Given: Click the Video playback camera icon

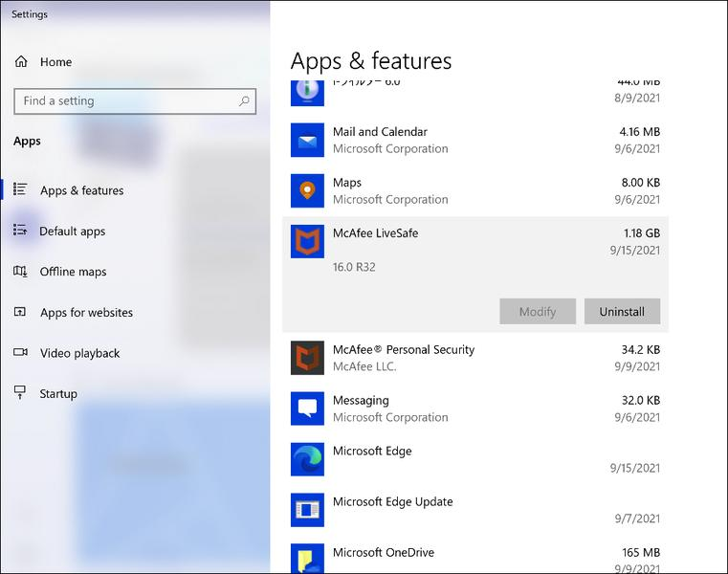Looking at the screenshot, I should (20, 352).
